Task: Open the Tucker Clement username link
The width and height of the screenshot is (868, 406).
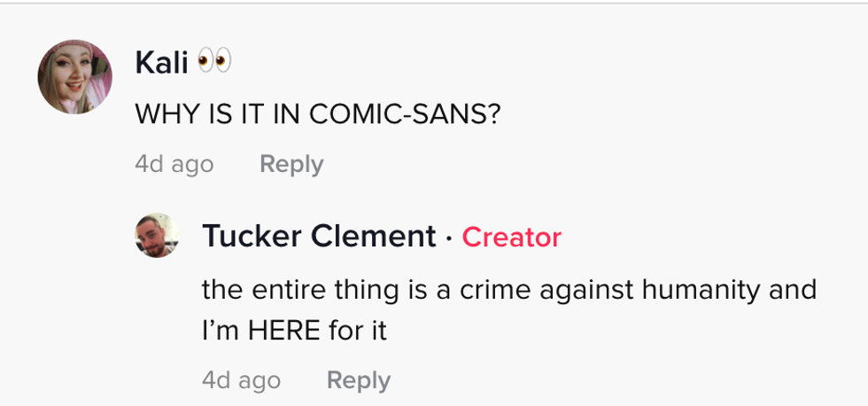Action: (319, 237)
